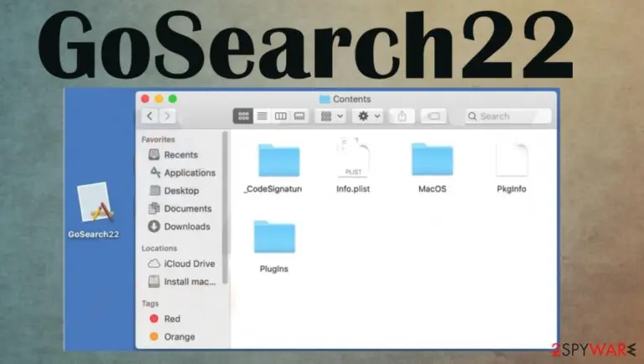Select the MacOS folder
The image size is (644, 364).
pos(432,159)
